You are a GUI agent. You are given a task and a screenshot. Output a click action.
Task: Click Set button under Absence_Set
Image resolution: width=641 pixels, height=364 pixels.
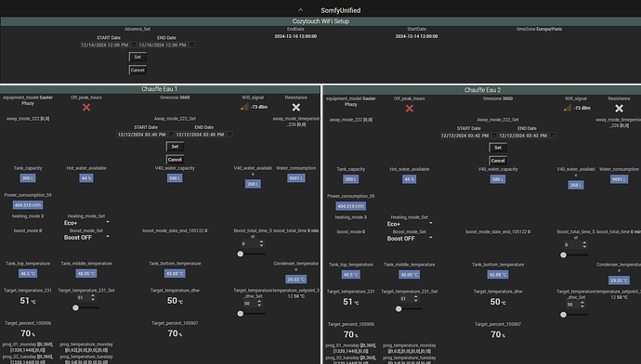[x=137, y=57]
